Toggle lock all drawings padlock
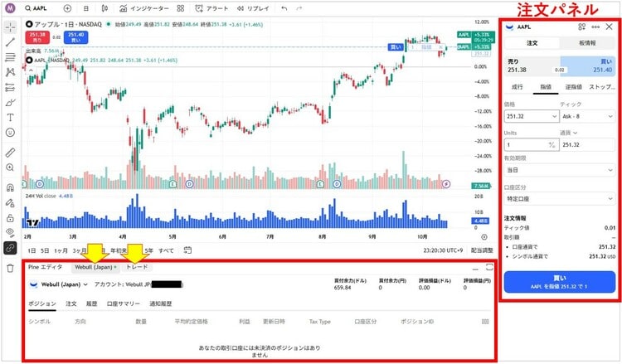Viewport: 622px width, 364px height. click(x=10, y=217)
